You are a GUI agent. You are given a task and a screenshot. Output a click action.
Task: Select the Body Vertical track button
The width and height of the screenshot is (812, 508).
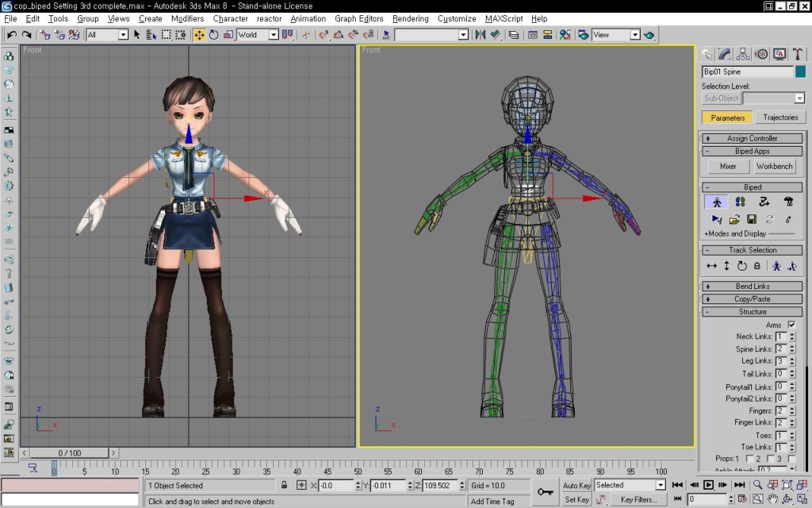[726, 266]
